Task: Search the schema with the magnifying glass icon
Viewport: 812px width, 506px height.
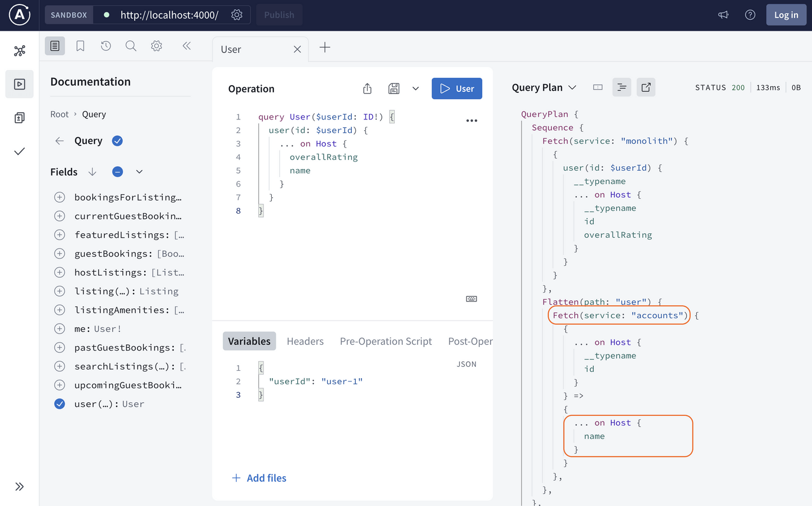Action: 131,46
